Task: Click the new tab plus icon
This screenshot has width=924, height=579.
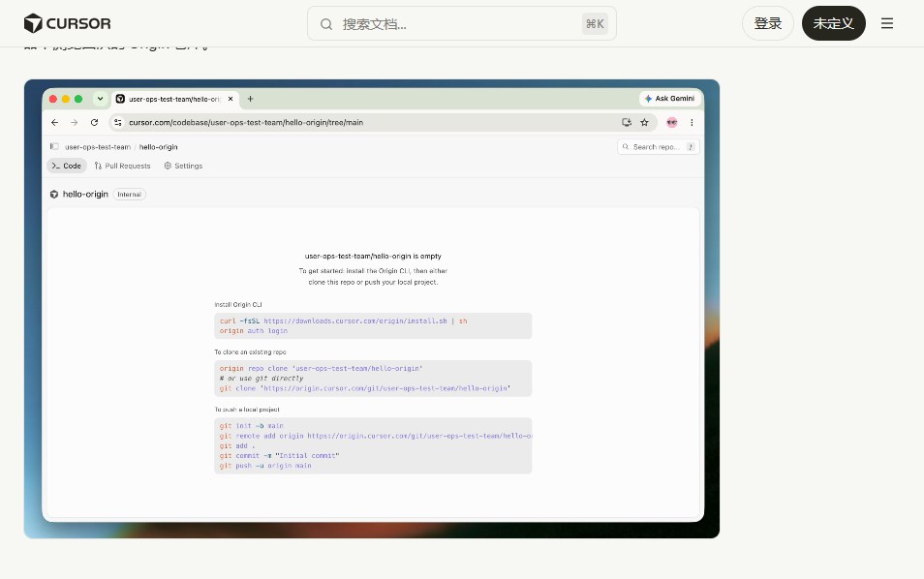Action: tap(251, 99)
